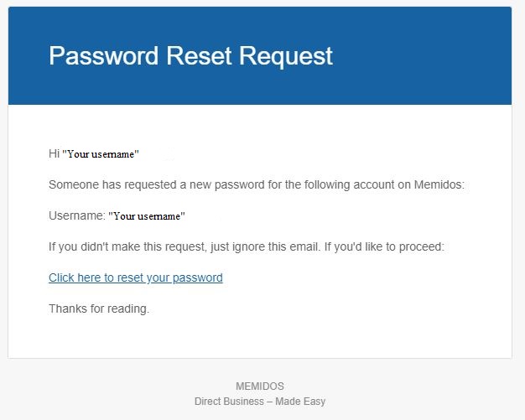Image resolution: width=525 pixels, height=420 pixels.
Task: Click the Direct Business – Made Easy tagline
Action: 260,402
